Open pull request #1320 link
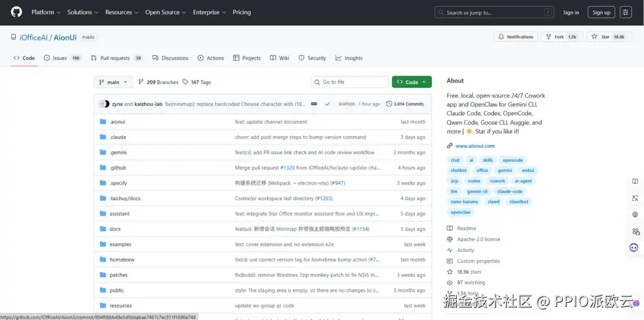 click(x=287, y=168)
